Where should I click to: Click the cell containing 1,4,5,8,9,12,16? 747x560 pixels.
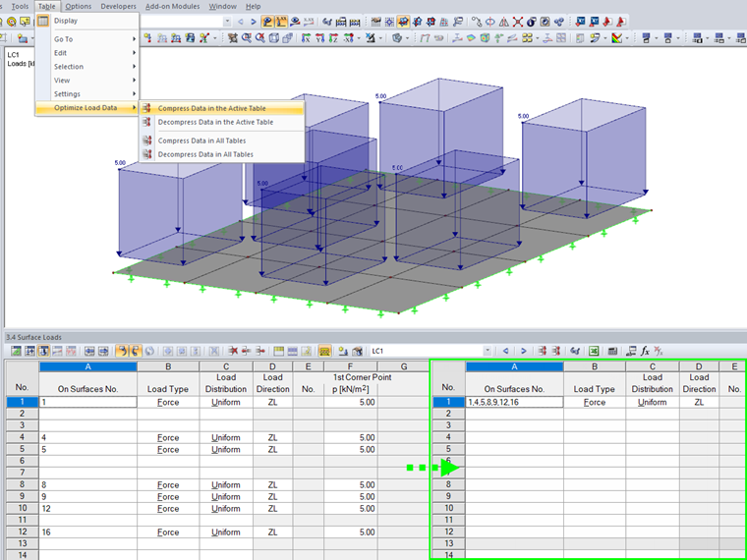tap(514, 402)
